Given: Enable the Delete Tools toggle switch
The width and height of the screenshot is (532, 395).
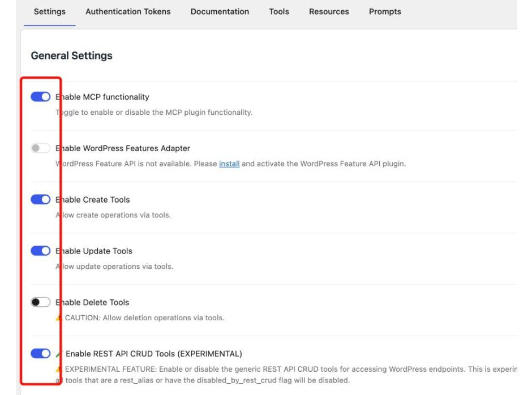Looking at the screenshot, I should [x=40, y=302].
